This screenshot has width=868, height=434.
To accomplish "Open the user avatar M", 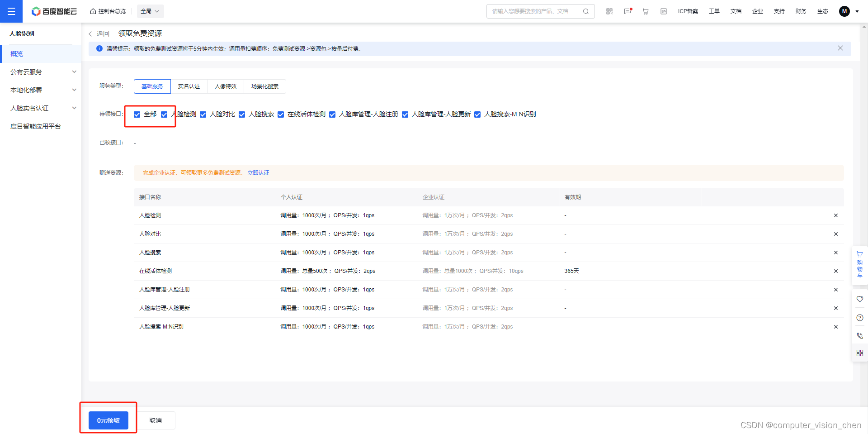I will coord(844,11).
